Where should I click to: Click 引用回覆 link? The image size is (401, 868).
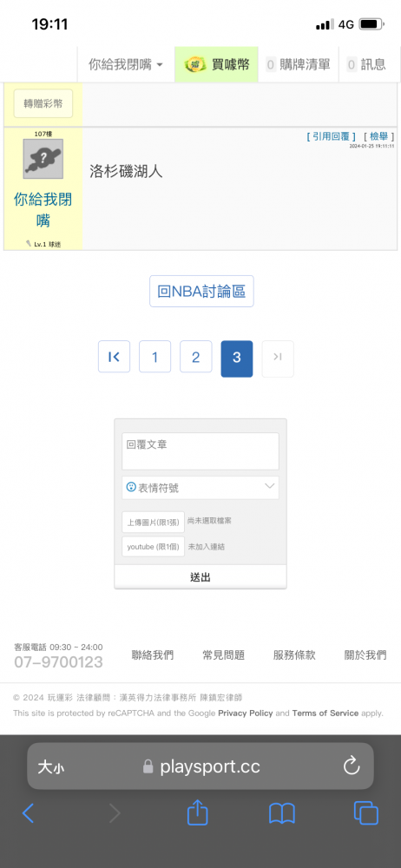coord(332,136)
